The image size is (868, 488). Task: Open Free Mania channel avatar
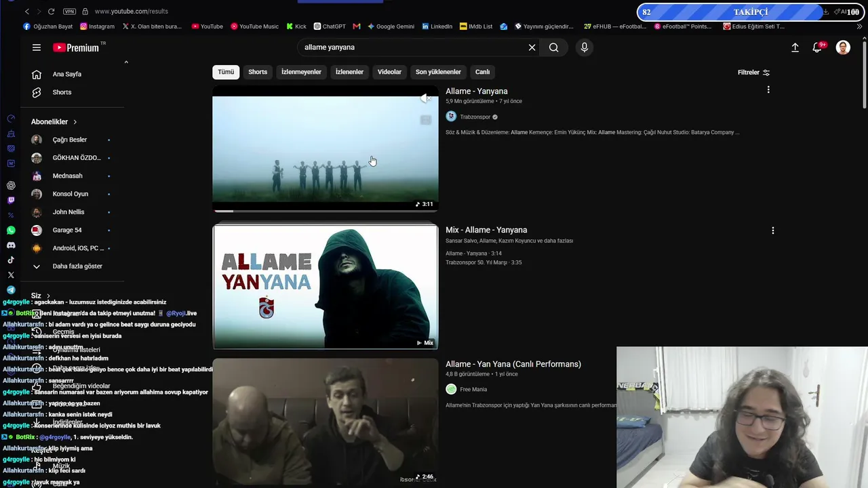pyautogui.click(x=451, y=389)
